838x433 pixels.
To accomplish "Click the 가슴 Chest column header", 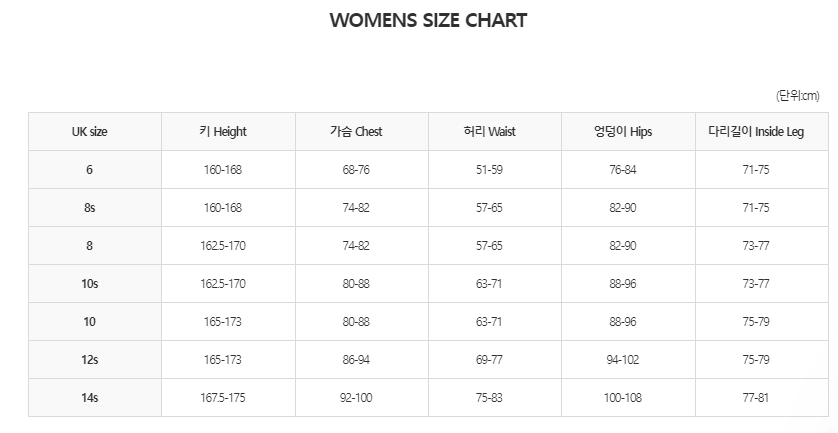I will [356, 132].
